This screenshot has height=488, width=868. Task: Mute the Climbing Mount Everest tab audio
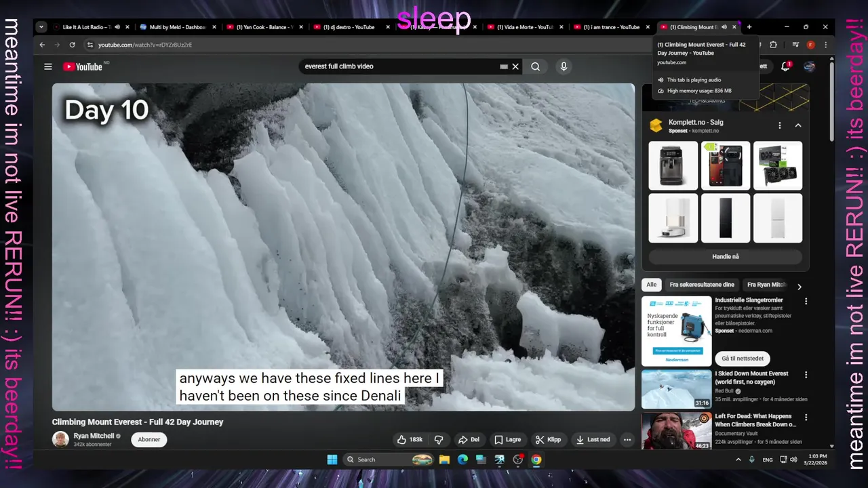click(724, 27)
